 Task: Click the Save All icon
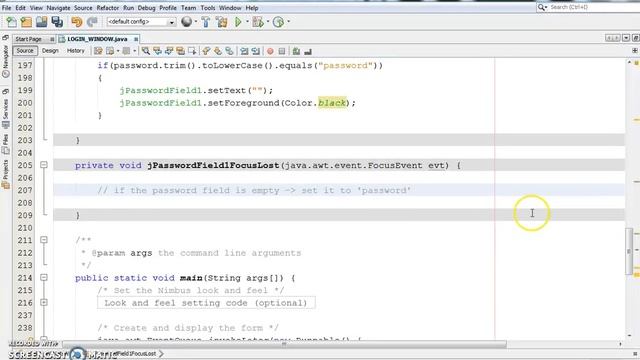click(57, 22)
